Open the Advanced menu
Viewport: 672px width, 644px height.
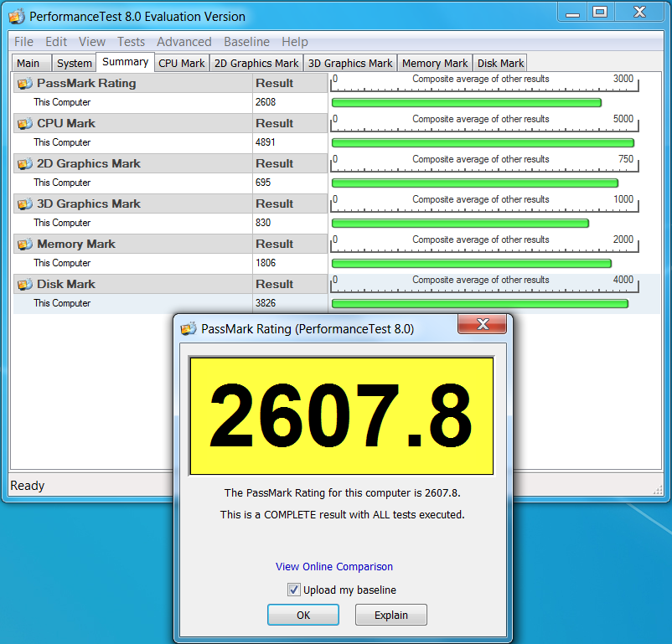click(x=184, y=42)
